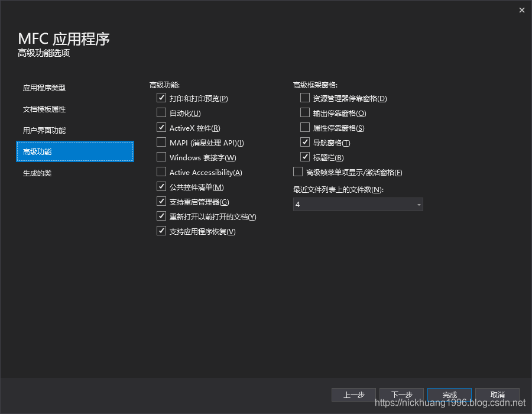
Task: Enable 输出停靠窗格(O)
Action: click(x=304, y=112)
